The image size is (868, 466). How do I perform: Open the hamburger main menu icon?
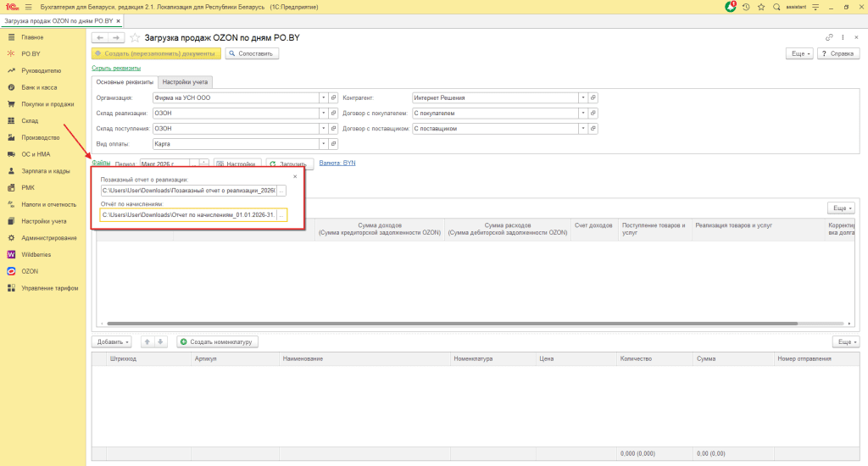coord(28,7)
